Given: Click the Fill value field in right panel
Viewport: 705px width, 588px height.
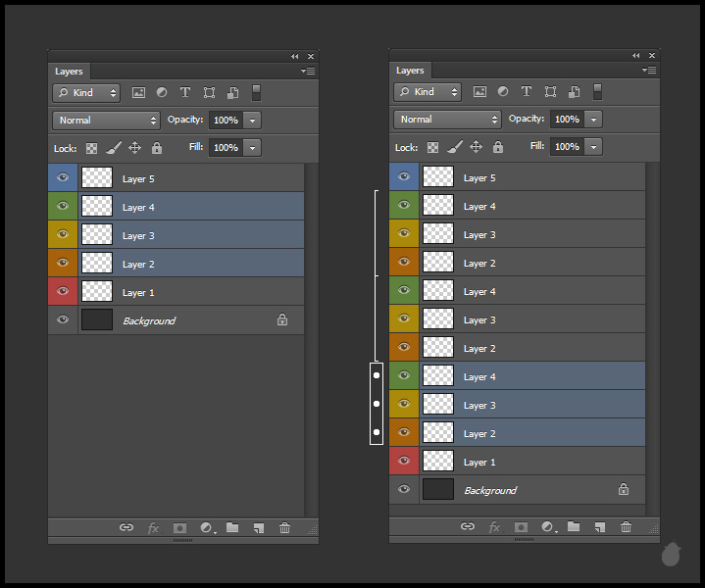Looking at the screenshot, I should [566, 147].
